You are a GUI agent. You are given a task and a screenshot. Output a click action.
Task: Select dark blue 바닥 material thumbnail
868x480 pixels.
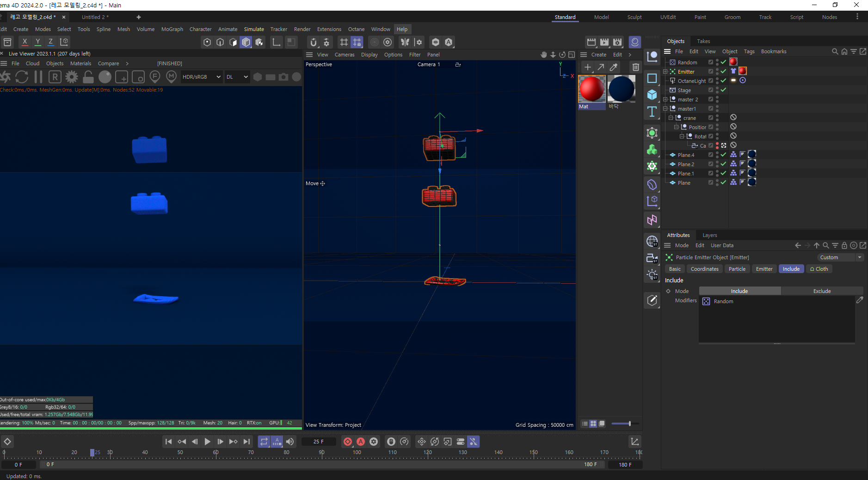coord(622,89)
